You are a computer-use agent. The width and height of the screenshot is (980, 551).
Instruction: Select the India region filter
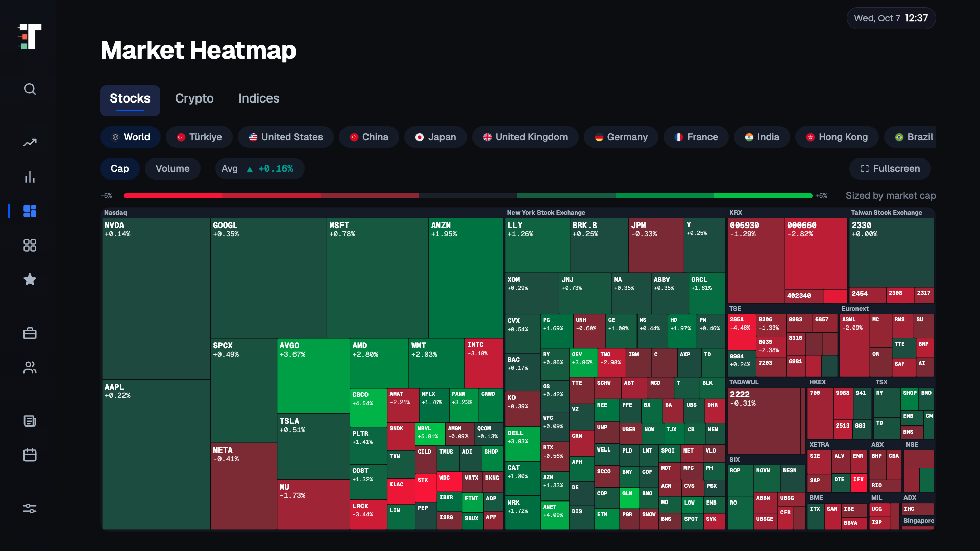(x=762, y=137)
